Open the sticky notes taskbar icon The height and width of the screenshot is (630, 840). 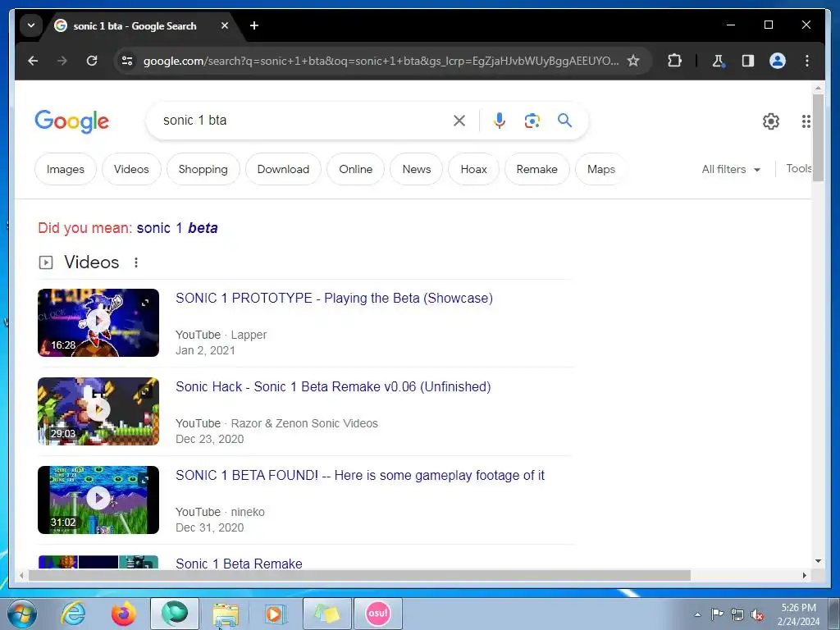coord(326,614)
